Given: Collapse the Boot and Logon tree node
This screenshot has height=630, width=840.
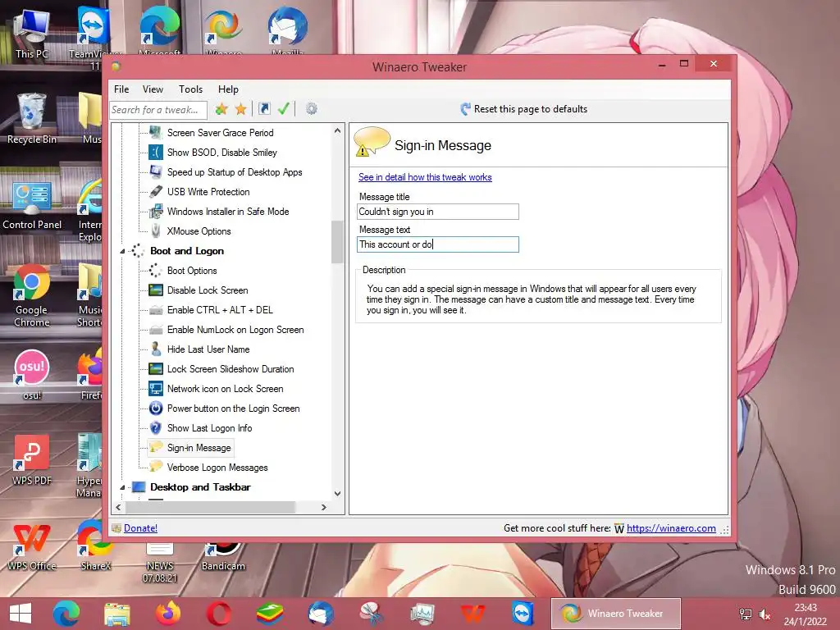Looking at the screenshot, I should click(122, 251).
